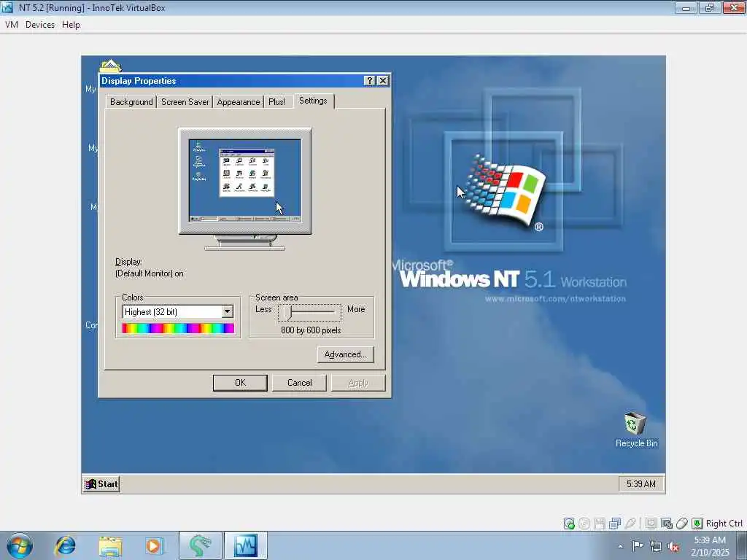Viewport: 747px width, 560px height.
Task: Open the VirtualBox Help menu
Action: [x=71, y=25]
